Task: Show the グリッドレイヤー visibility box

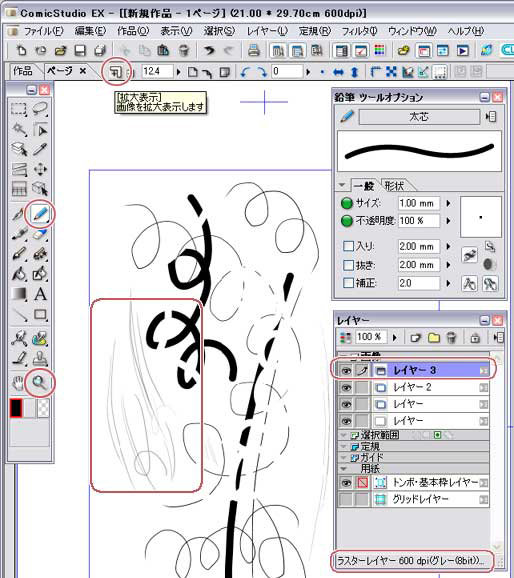Action: tap(345, 499)
